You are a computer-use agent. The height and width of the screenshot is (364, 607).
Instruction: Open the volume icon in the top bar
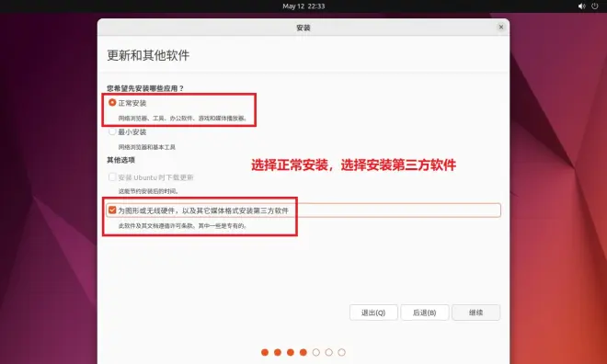[x=581, y=6]
